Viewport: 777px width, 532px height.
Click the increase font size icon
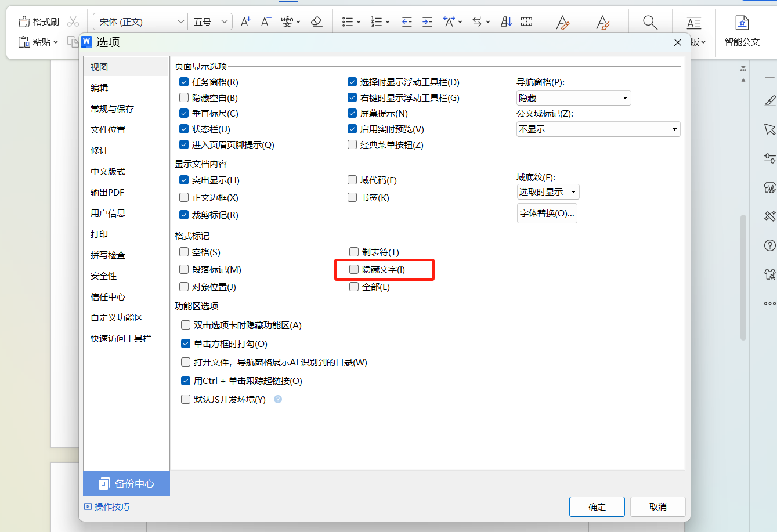tap(245, 21)
